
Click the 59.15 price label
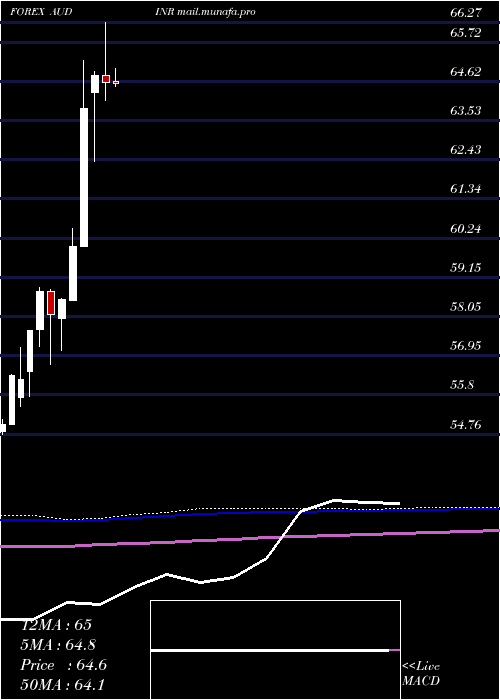tap(466, 267)
